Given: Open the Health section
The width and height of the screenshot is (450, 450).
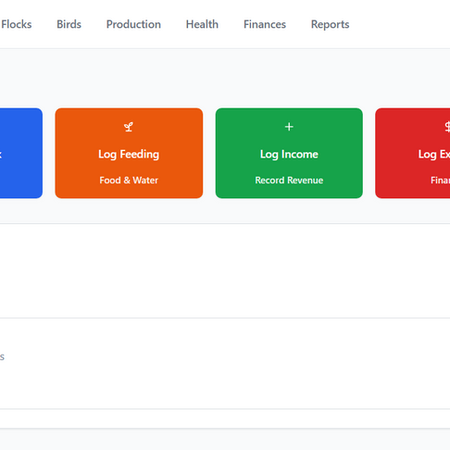Looking at the screenshot, I should (x=202, y=24).
